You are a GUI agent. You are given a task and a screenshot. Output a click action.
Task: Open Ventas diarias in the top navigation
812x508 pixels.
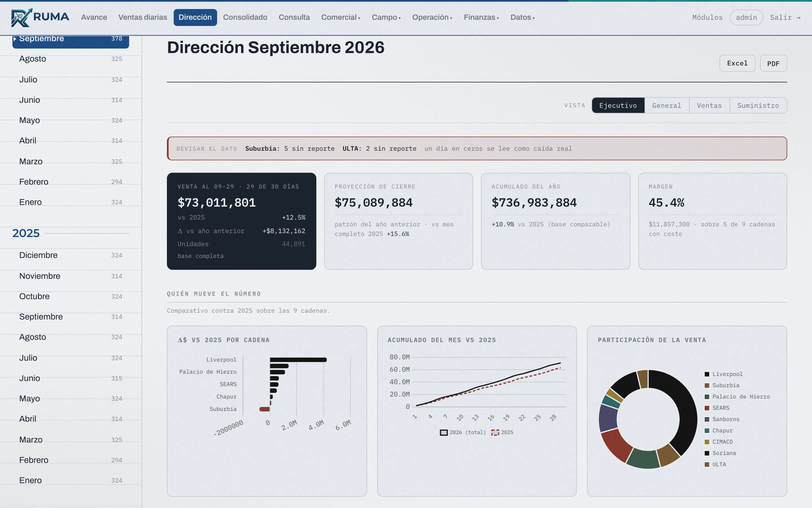pyautogui.click(x=143, y=17)
